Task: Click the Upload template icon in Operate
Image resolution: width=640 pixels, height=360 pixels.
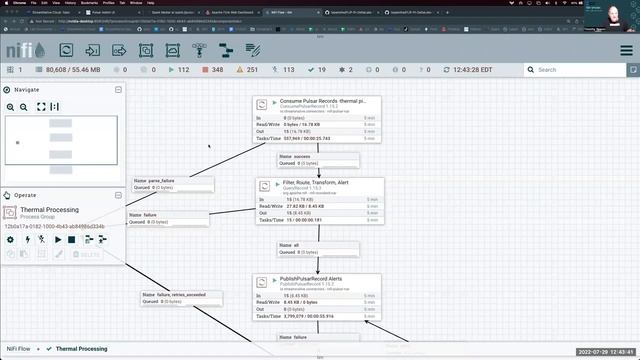Action: pos(102,240)
